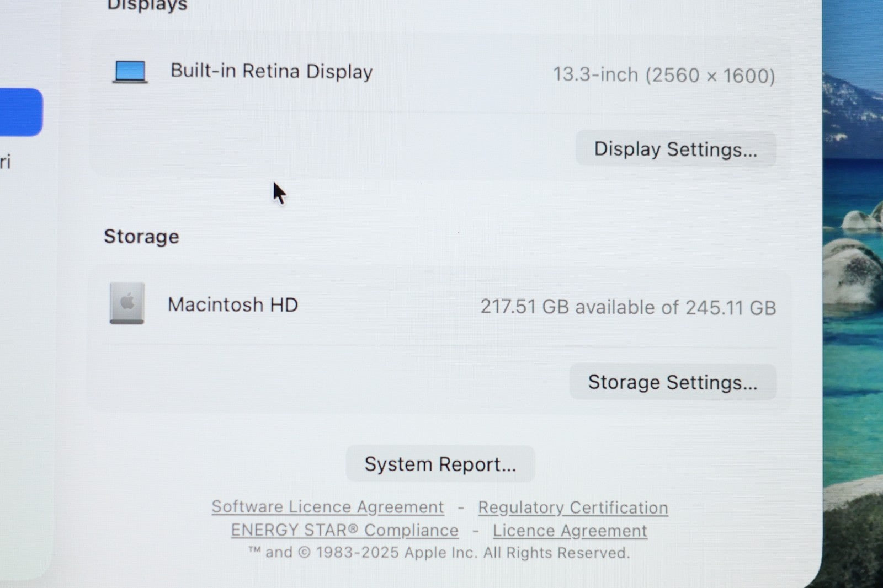Click the Built-in Retina Display label

272,71
